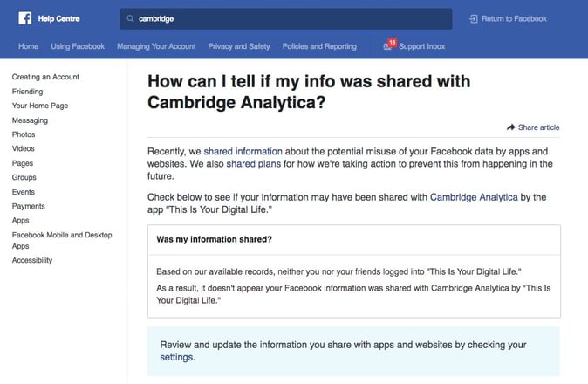The image size is (588, 384).
Task: Select Creating an Account in sidebar
Action: [45, 77]
